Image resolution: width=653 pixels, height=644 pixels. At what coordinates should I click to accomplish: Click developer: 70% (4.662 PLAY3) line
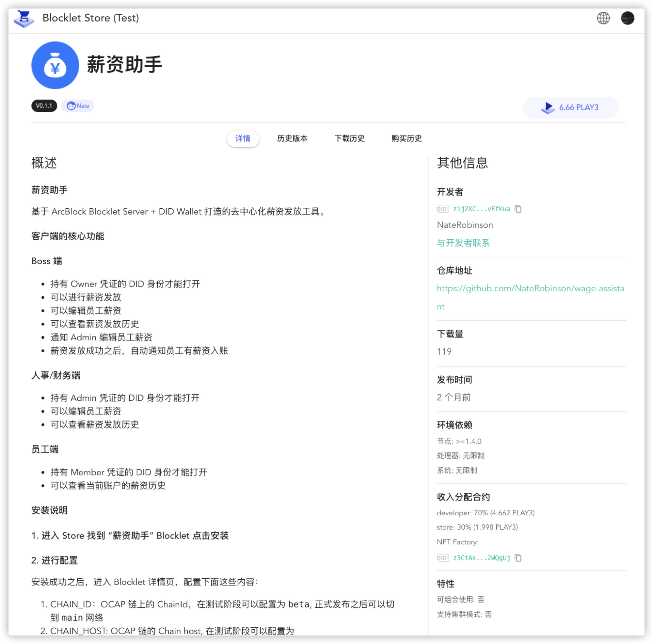486,513
